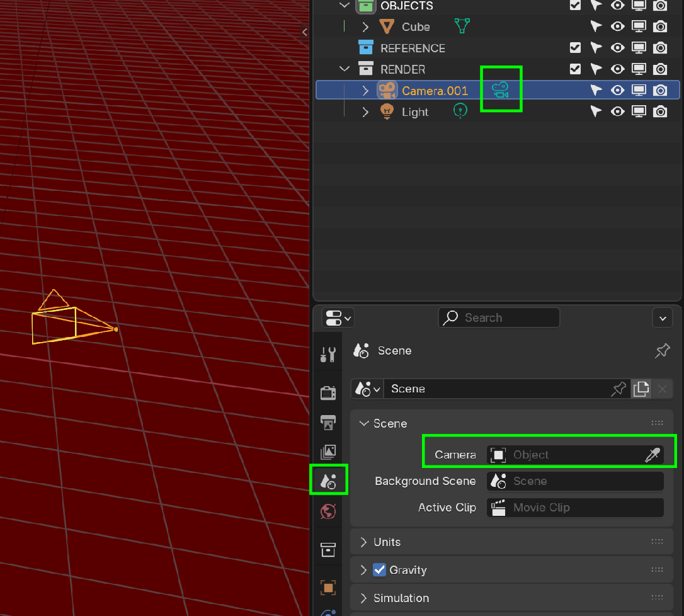Create a new Scene copy with the duplicate button
Viewport: 684px width, 616px height.
click(x=641, y=389)
